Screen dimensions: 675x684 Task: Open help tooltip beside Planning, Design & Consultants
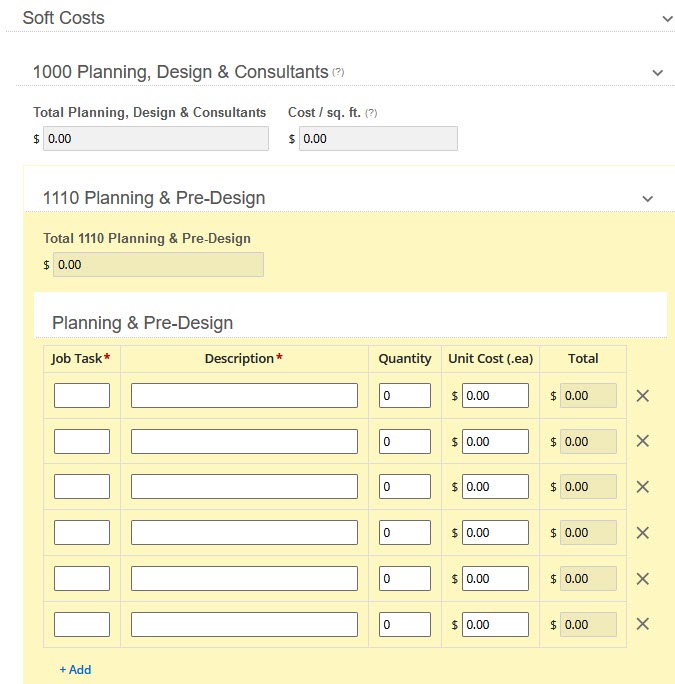[339, 73]
